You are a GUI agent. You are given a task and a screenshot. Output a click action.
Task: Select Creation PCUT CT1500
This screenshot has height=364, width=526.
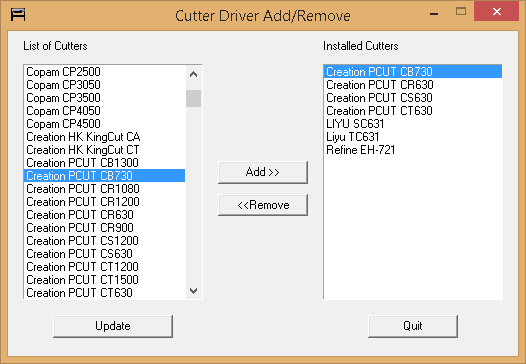pos(104,280)
